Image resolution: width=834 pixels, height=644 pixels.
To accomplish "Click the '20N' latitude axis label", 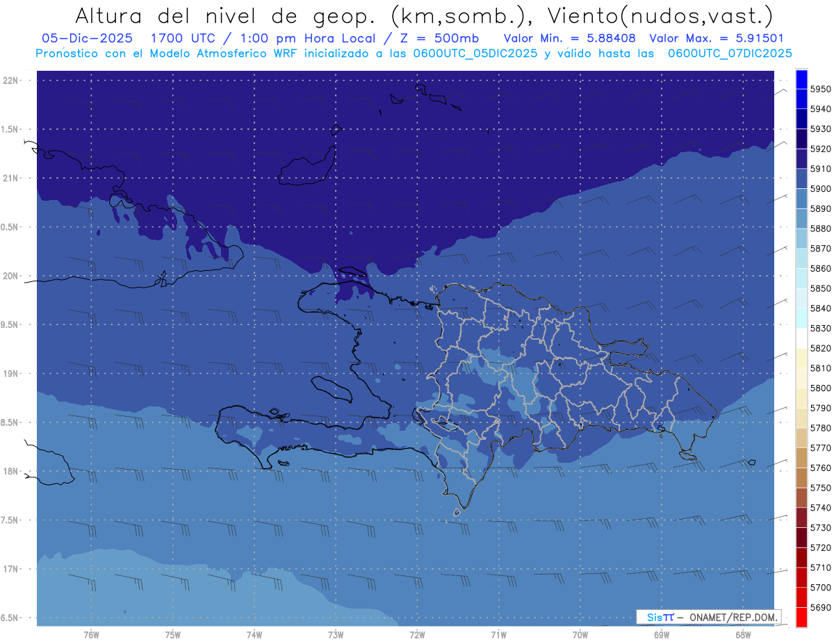I will (x=12, y=276).
